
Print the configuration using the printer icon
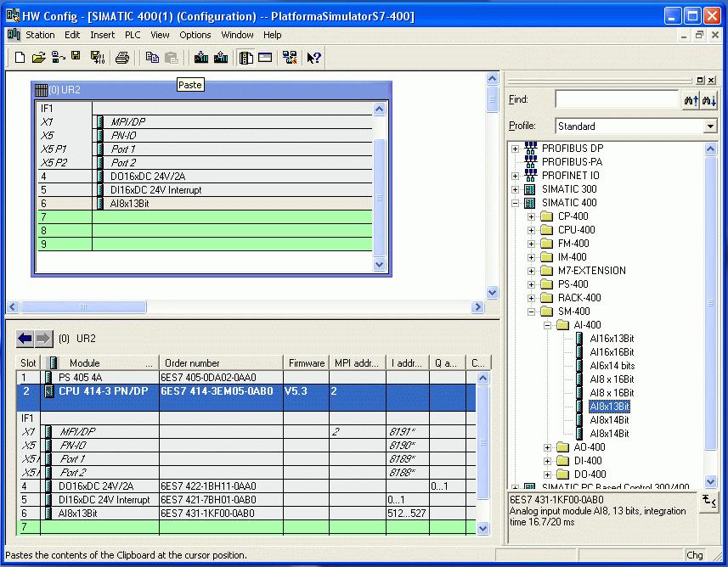click(x=122, y=58)
